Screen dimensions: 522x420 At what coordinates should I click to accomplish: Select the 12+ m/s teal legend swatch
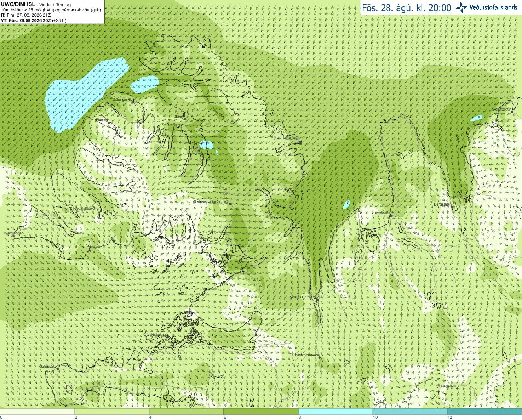[x=484, y=411]
